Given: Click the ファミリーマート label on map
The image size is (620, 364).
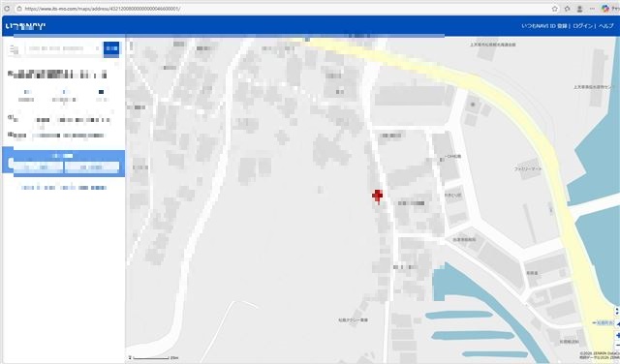Looking at the screenshot, I should (x=527, y=168).
